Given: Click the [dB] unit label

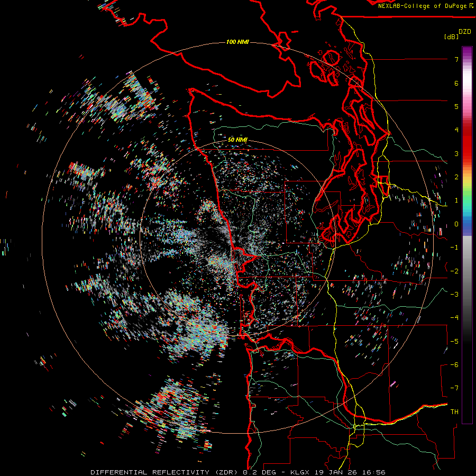Looking at the screenshot, I should [x=452, y=36].
